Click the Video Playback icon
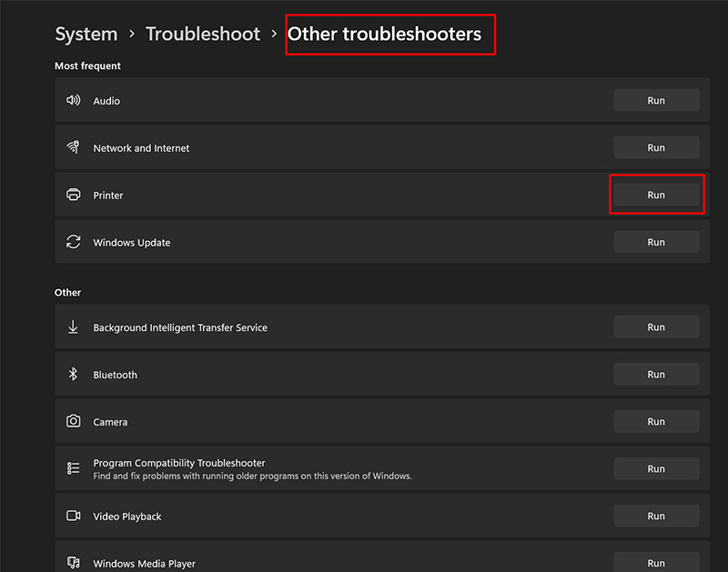 [x=74, y=517]
